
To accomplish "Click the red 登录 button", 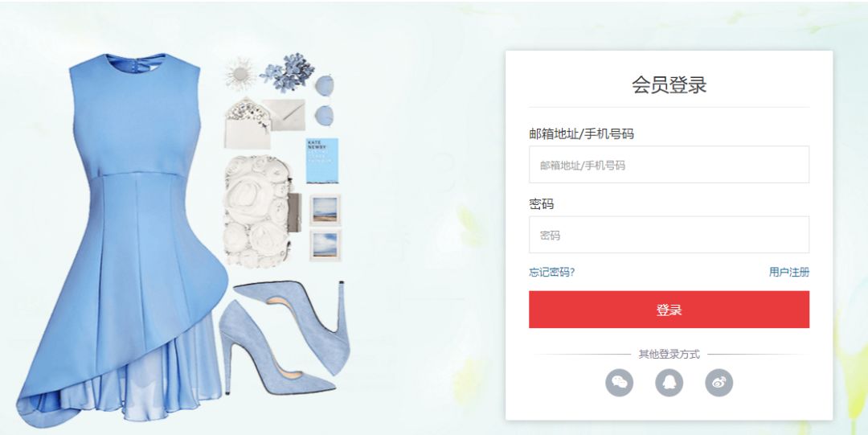I will click(x=669, y=310).
